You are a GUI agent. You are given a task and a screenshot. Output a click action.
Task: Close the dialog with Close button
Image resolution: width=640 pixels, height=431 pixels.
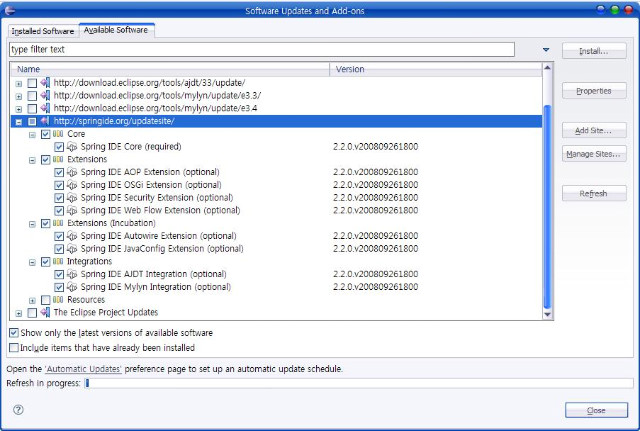(596, 410)
